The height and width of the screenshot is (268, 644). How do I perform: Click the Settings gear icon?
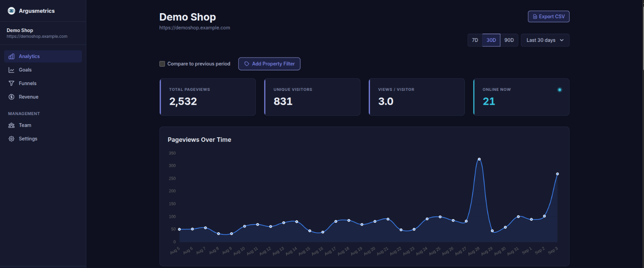click(11, 139)
